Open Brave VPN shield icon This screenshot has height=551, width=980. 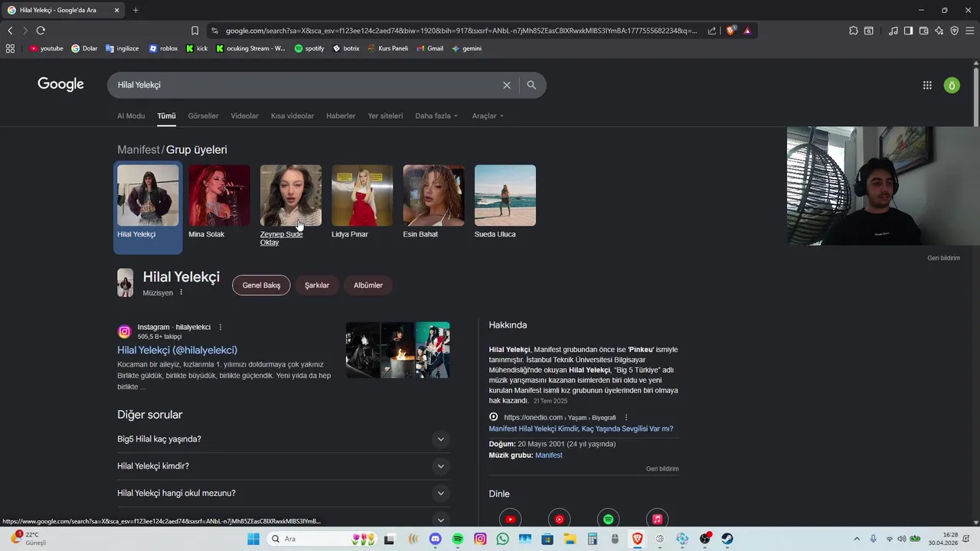tap(954, 31)
